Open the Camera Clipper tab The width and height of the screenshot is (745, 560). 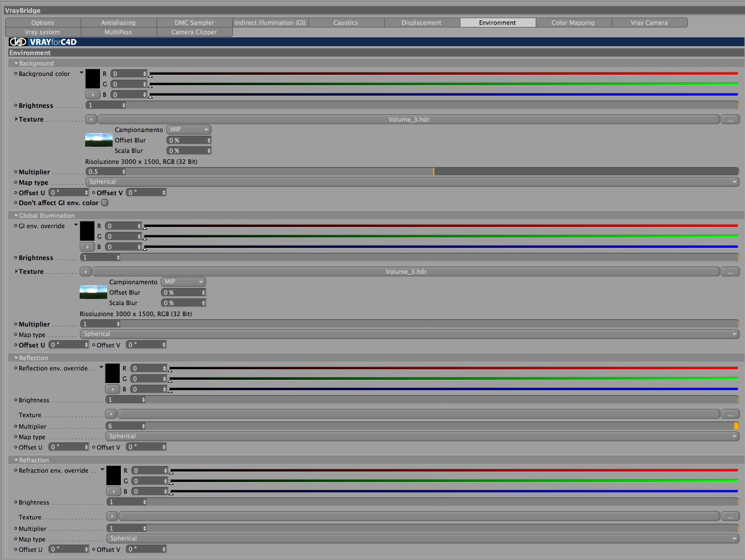pyautogui.click(x=194, y=32)
